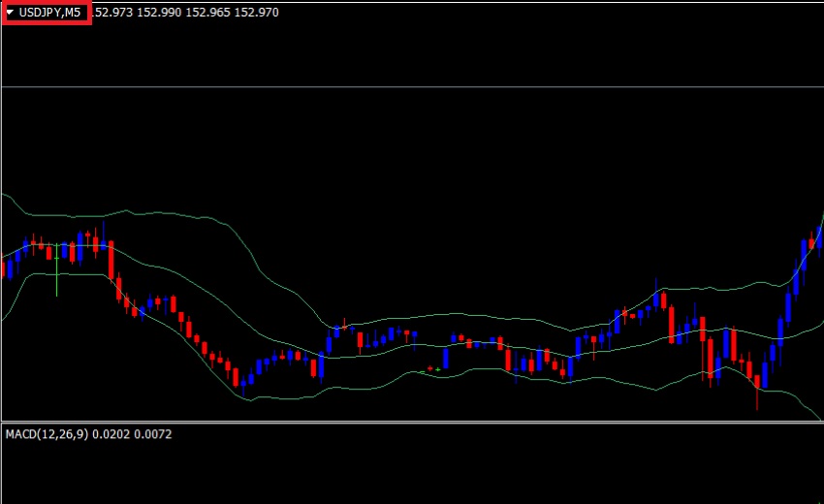Viewport: 824px width, 504px height.
Task: Click the high price value 152.990
Action: click(159, 13)
